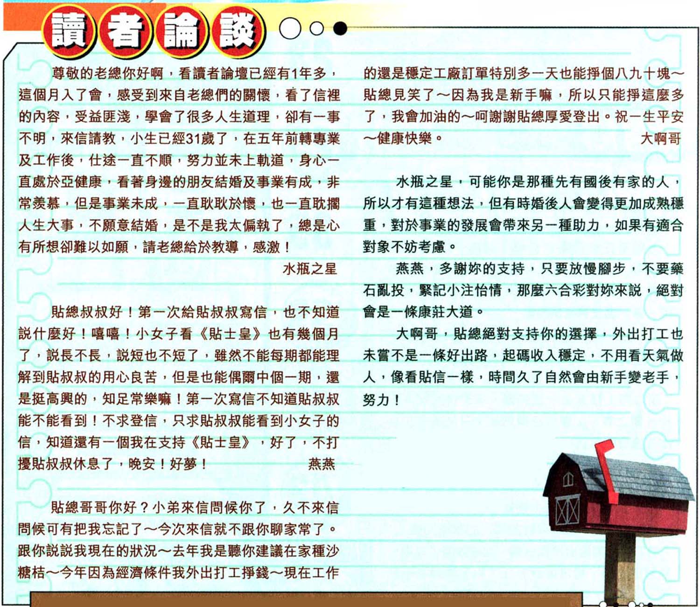Select the reply line starting "水瓶之星,可能你是"
This screenshot has width=700, height=607.
click(539, 182)
